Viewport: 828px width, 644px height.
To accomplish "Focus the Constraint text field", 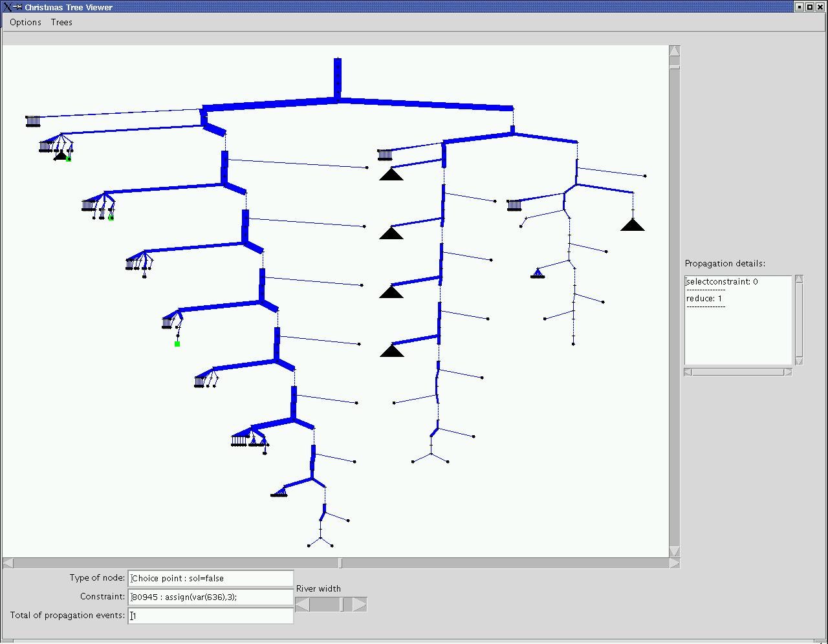I will pyautogui.click(x=211, y=597).
